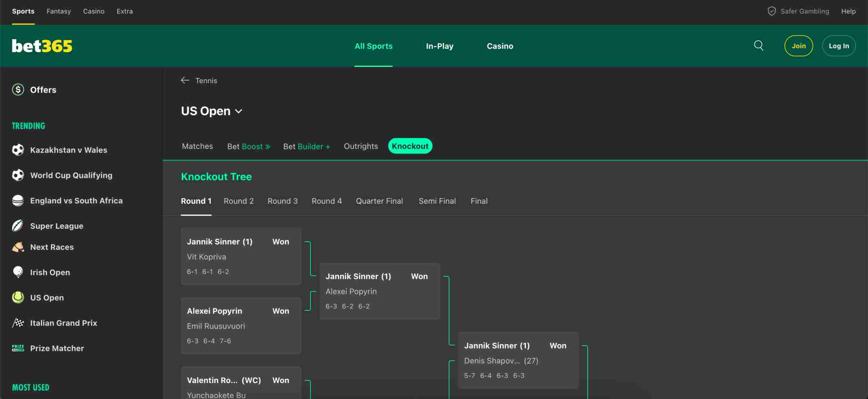Viewport: 868px width, 399px height.
Task: Open England vs South Africa link
Action: point(76,201)
